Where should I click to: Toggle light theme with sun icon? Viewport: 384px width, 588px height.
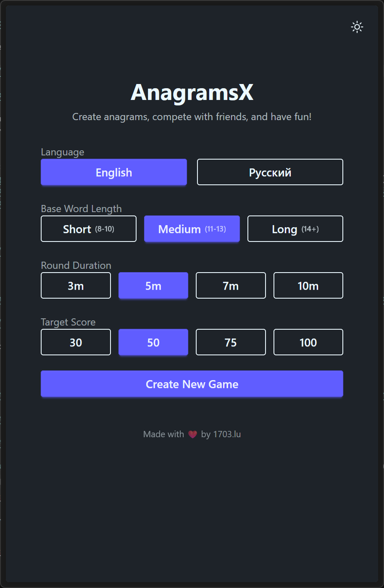[357, 27]
